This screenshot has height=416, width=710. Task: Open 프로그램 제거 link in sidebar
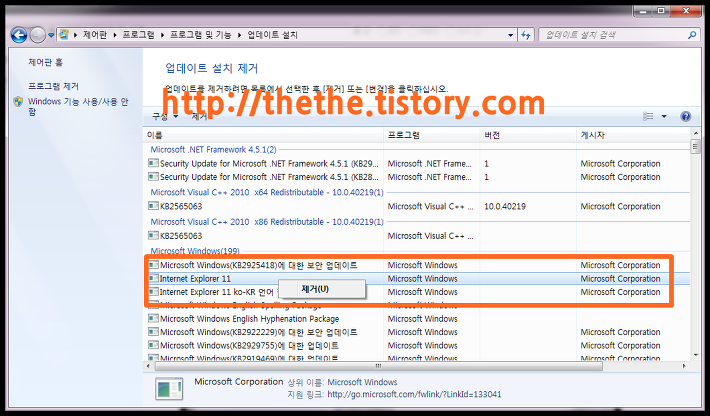(53, 86)
